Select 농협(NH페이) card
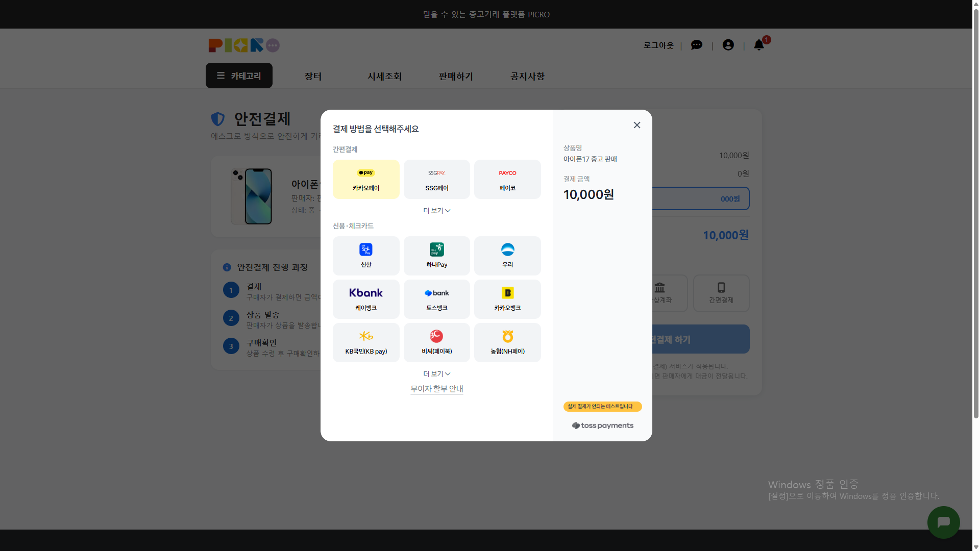 507,342
